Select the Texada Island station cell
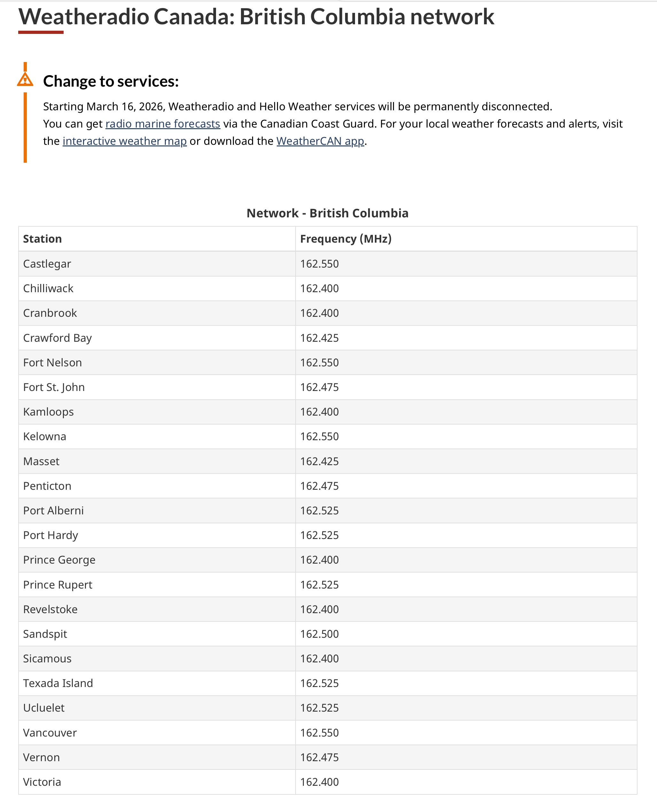Screen dimensions: 657x812 (x=58, y=683)
